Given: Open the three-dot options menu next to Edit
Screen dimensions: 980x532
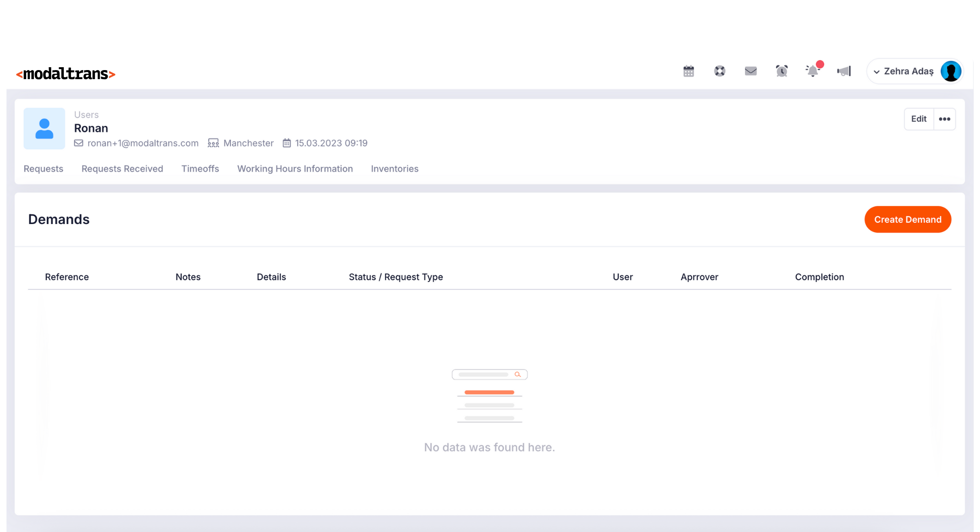Looking at the screenshot, I should coord(945,119).
